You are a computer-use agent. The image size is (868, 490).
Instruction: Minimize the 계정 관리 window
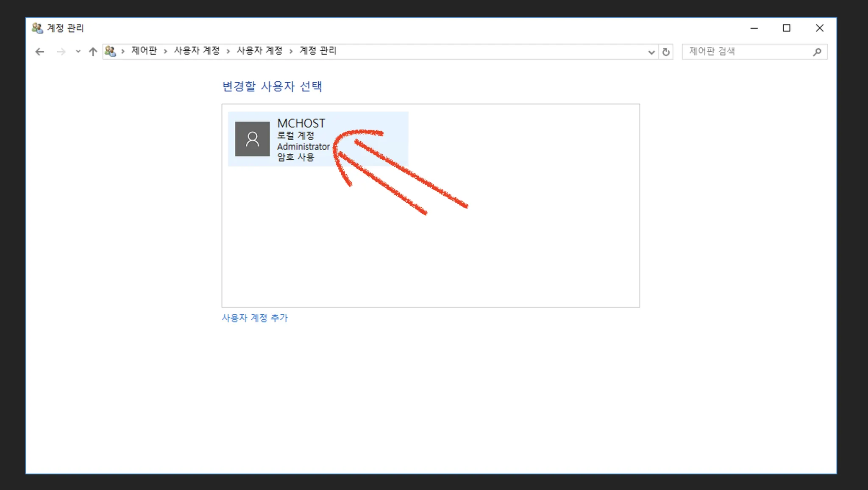pos(754,28)
